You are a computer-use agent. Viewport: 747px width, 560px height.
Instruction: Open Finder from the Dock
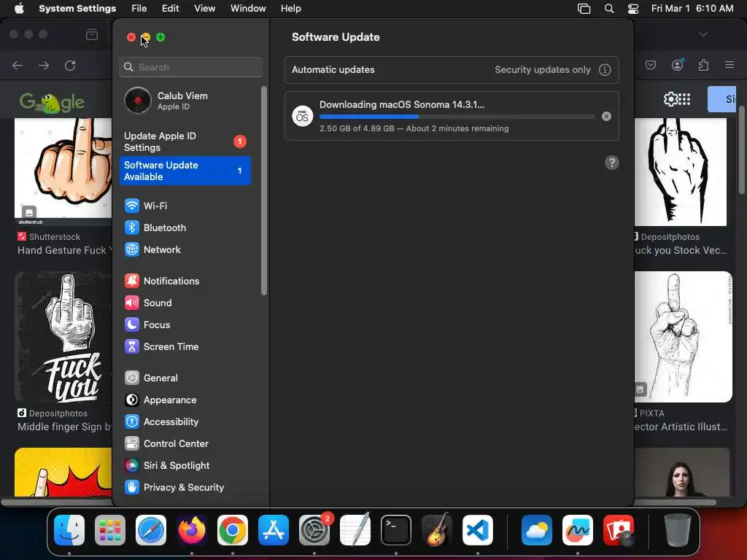tap(69, 530)
